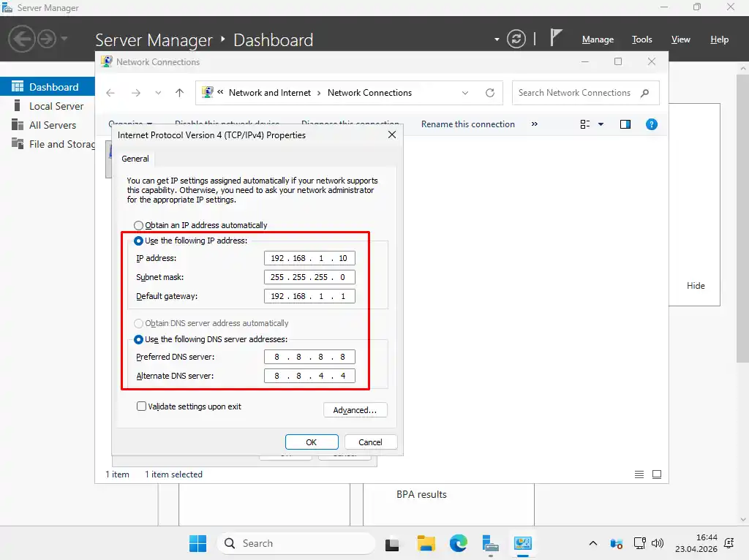
Task: Launch Microsoft Edge from taskbar
Action: pos(459,543)
